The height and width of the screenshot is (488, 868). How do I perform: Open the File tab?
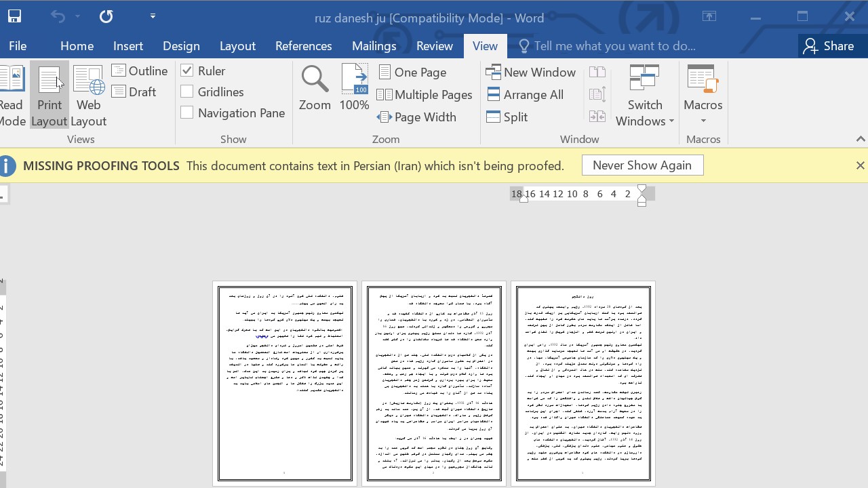18,46
